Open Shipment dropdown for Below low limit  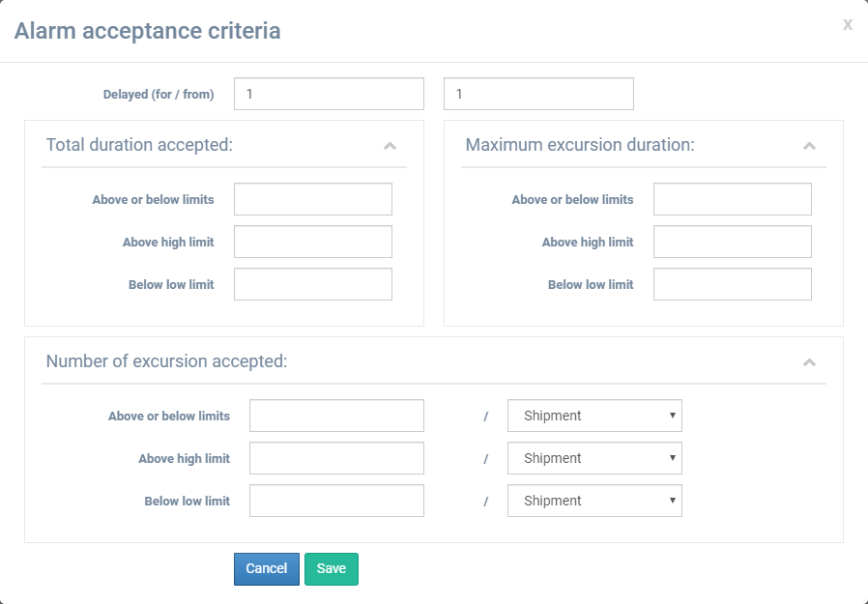[x=594, y=501]
